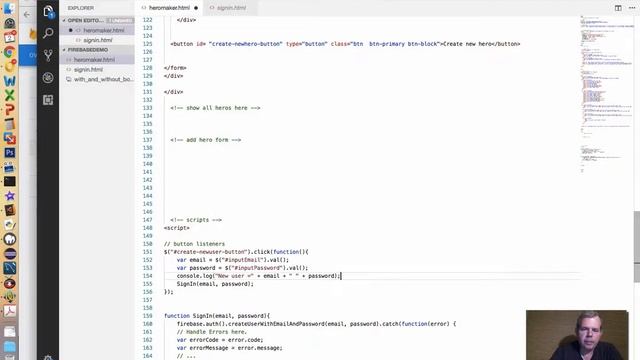This screenshot has height=360, width=640.
Task: Split the editor using the split icon
Action: click(x=618, y=8)
